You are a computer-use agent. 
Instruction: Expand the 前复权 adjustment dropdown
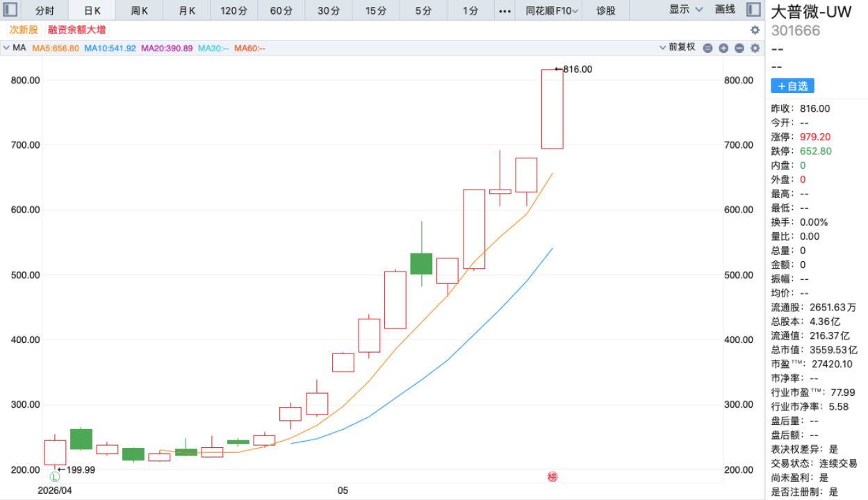tap(677, 47)
